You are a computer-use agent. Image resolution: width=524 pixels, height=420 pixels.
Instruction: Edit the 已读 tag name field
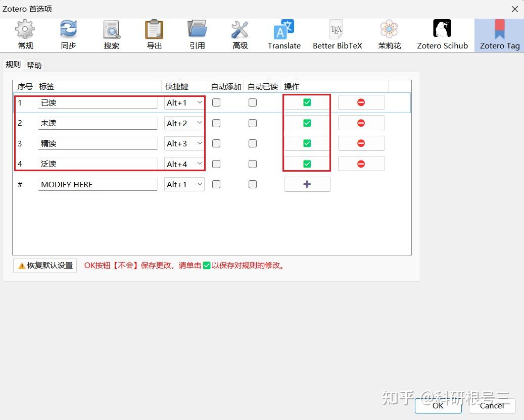click(x=98, y=102)
